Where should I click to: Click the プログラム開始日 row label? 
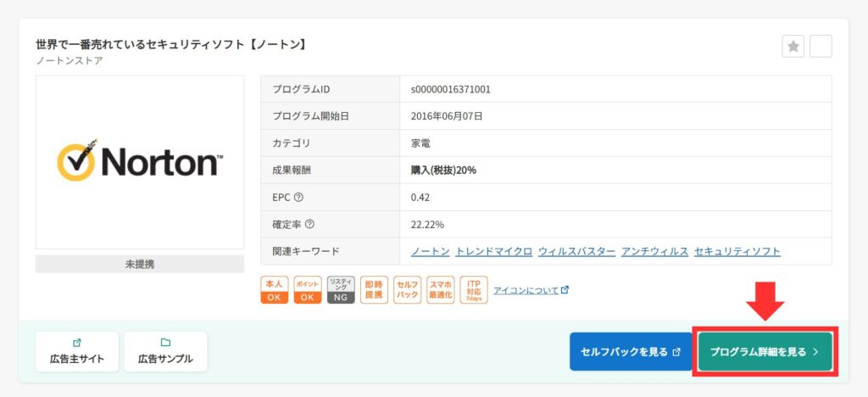tap(310, 116)
